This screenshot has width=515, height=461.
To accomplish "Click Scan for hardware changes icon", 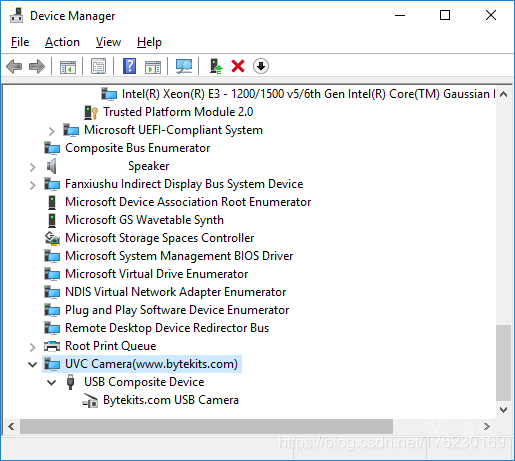I will point(184,66).
